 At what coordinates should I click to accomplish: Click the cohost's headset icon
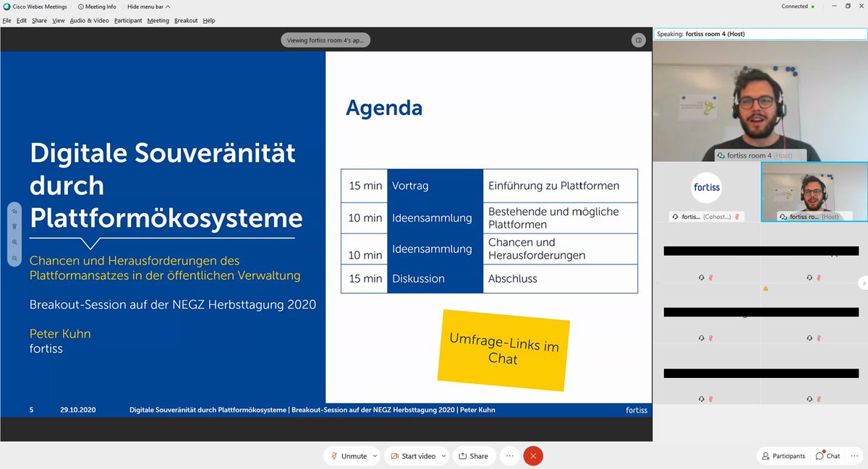(x=674, y=217)
